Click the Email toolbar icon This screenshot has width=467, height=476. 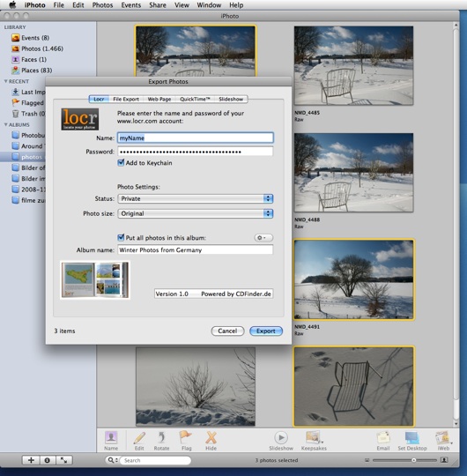(383, 438)
